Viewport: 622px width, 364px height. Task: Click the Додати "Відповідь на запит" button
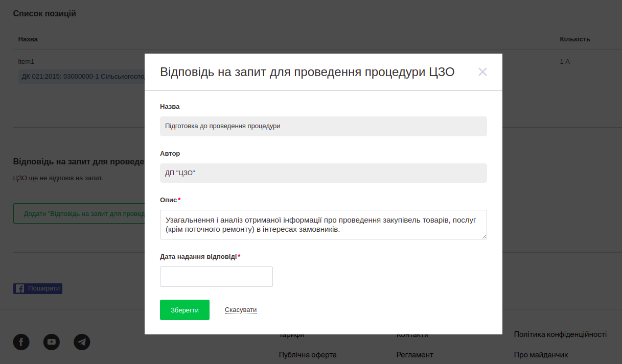pos(79,213)
